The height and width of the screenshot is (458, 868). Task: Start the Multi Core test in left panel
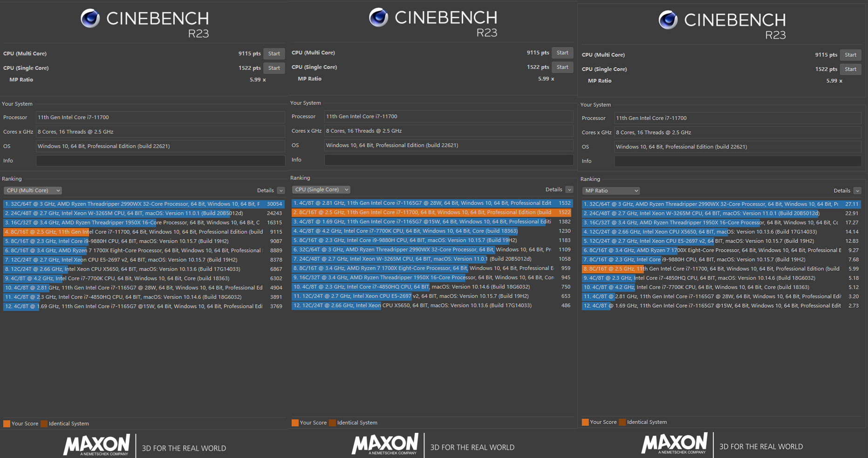point(274,54)
